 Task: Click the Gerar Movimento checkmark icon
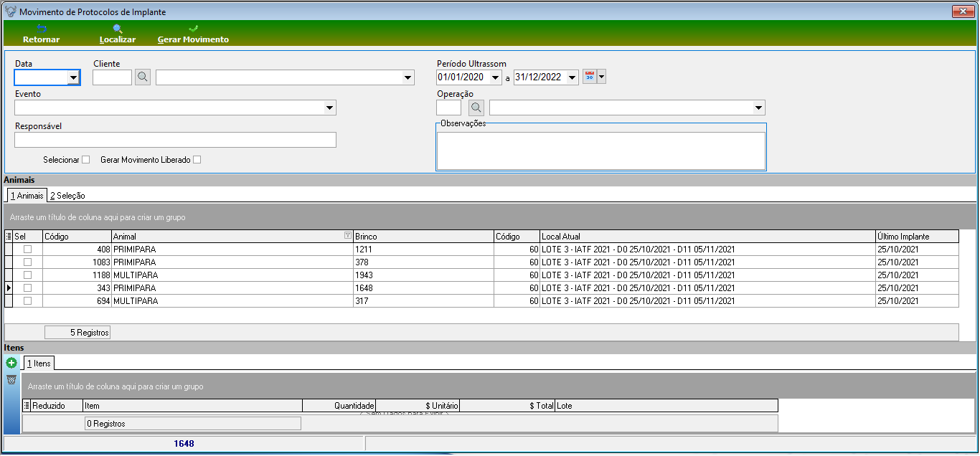pyautogui.click(x=193, y=29)
